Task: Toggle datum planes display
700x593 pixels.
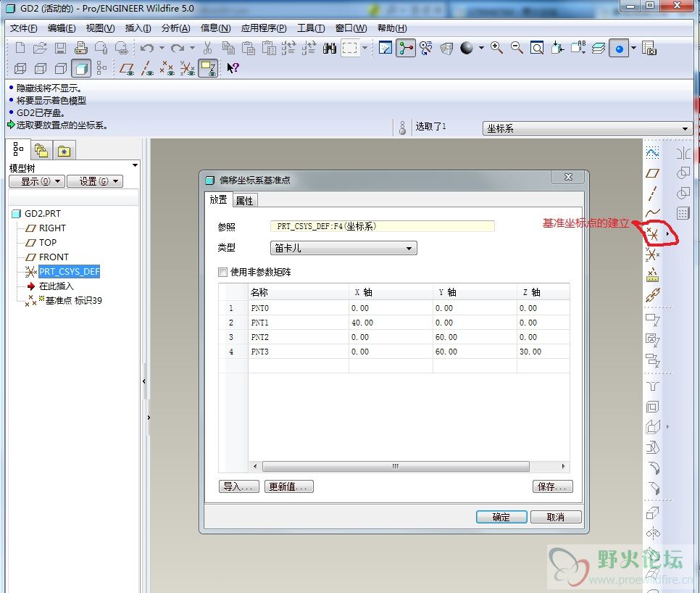Action: [128, 68]
